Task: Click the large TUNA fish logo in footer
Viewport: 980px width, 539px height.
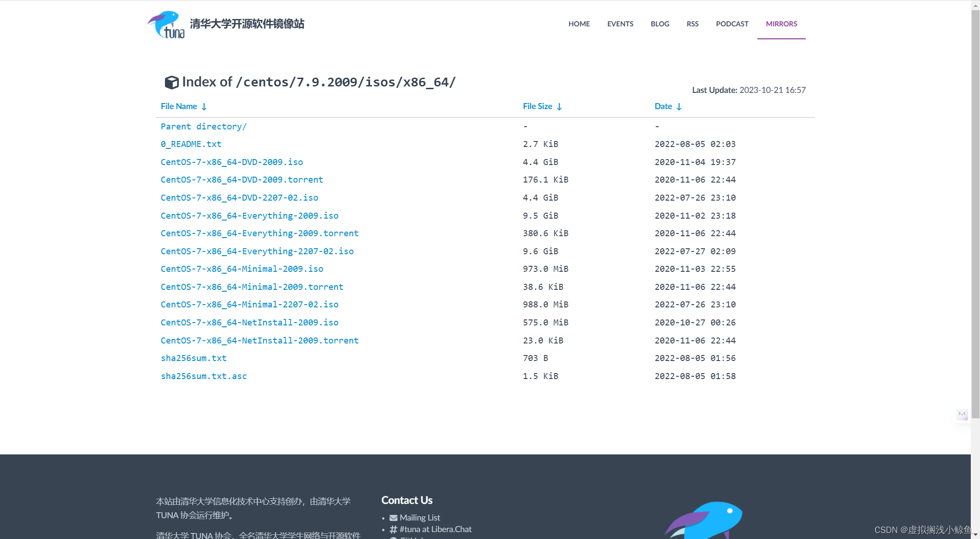Action: (704, 520)
